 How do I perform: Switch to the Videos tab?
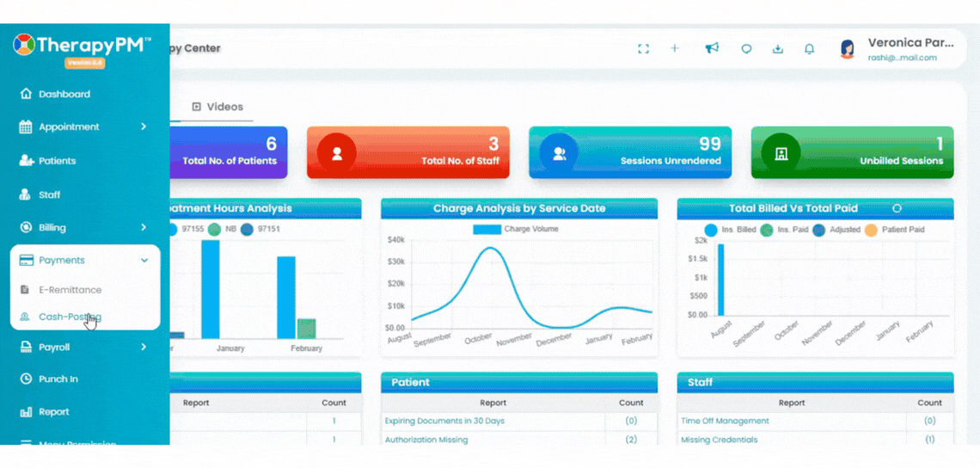click(217, 107)
